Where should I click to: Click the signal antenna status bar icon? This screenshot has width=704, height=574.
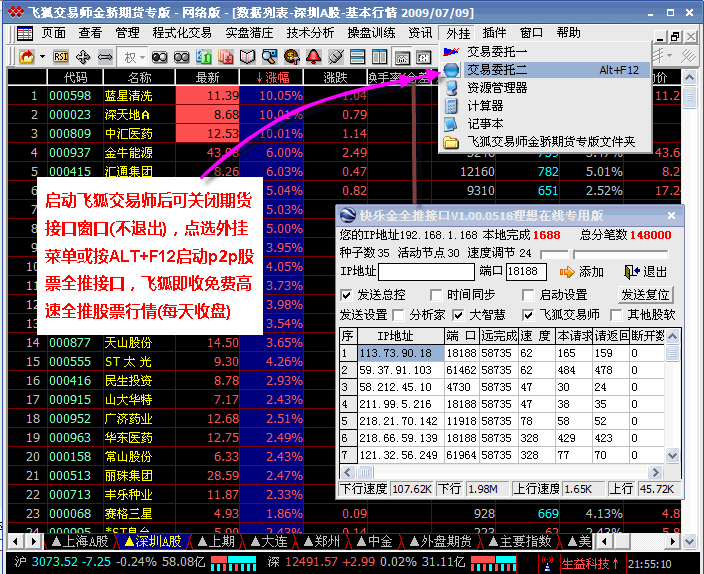pyautogui.click(x=547, y=564)
